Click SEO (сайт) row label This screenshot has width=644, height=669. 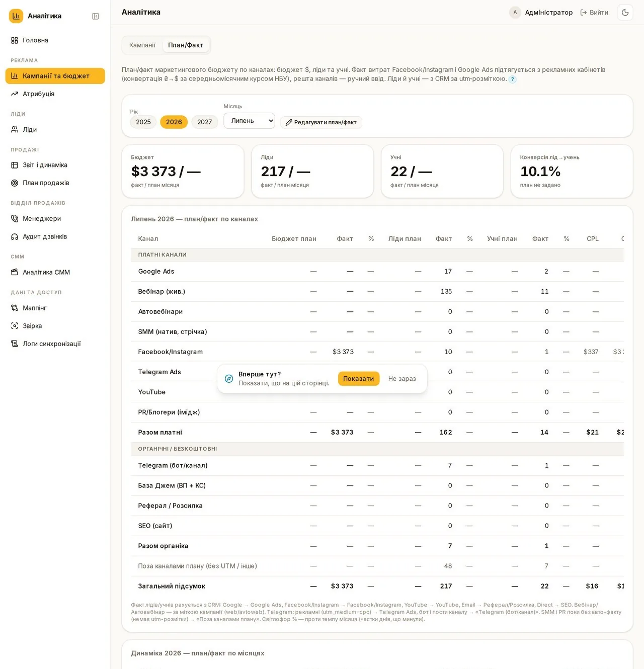click(155, 526)
